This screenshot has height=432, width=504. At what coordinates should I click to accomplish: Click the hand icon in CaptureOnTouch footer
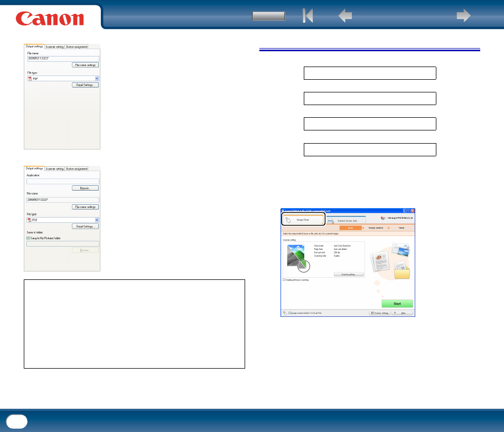coord(285,313)
